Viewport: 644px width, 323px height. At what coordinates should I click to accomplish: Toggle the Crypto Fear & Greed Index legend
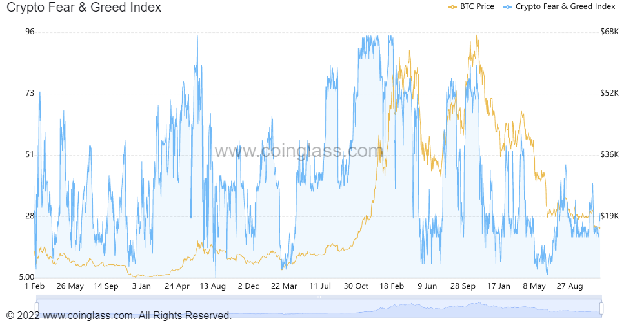coord(559,6)
